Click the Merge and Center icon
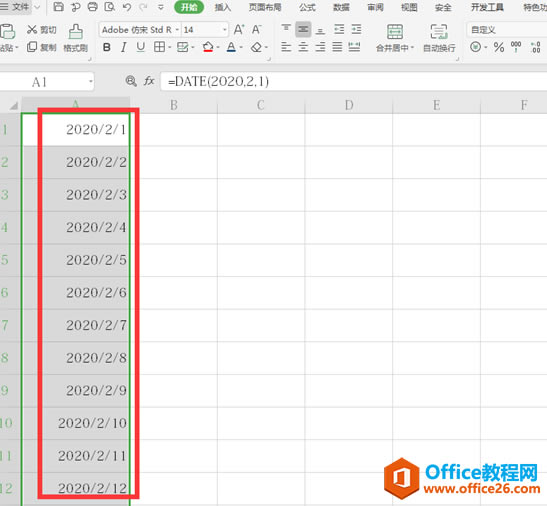This screenshot has width=547, height=506. [x=395, y=32]
